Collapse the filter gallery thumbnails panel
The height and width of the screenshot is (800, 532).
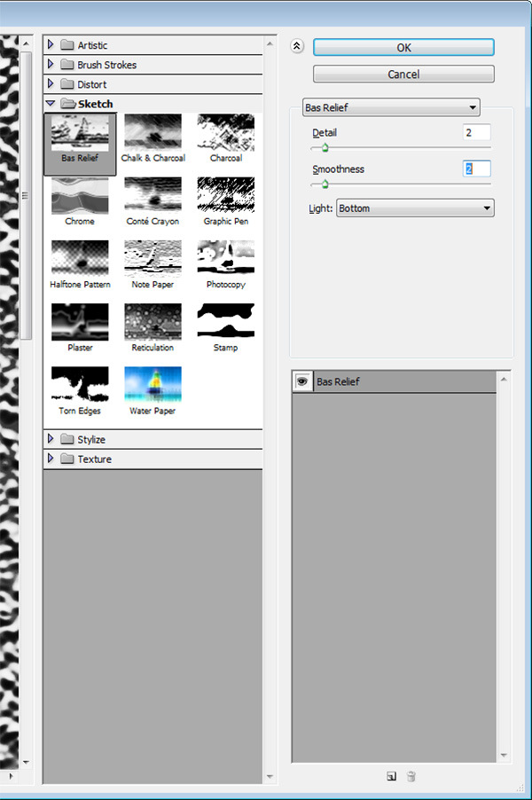[x=297, y=48]
